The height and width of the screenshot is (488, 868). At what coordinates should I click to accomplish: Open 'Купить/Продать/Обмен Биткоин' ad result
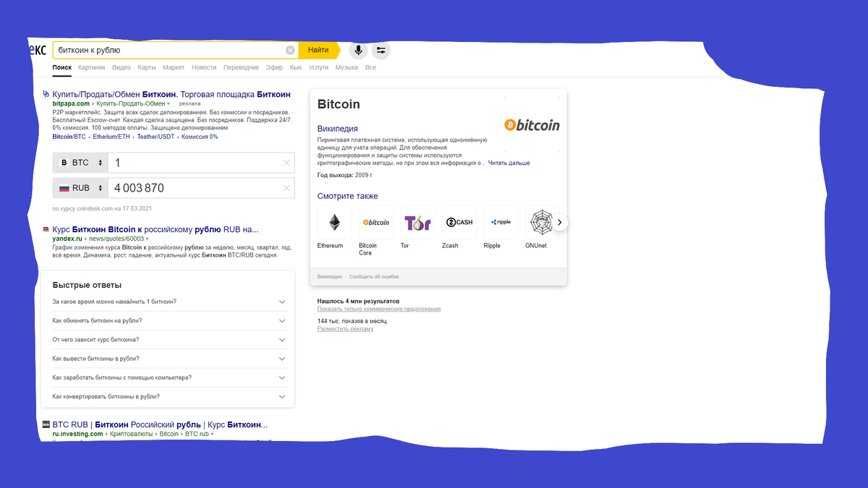coord(171,94)
